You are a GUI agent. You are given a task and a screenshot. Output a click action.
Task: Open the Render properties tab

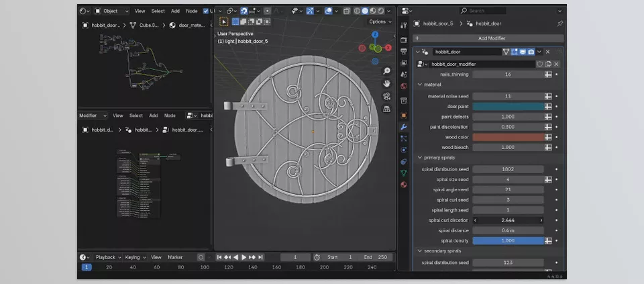point(404,40)
